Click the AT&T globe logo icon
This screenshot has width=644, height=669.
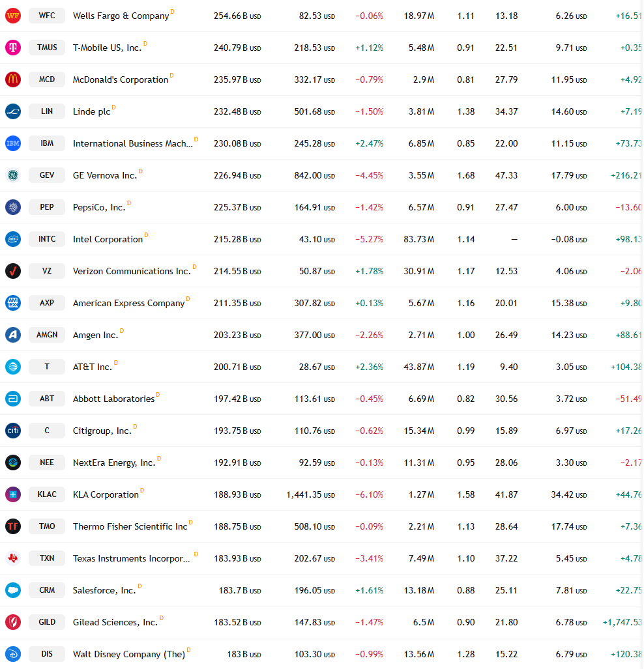tap(13, 367)
